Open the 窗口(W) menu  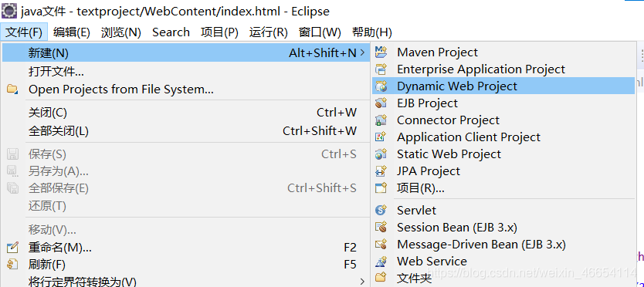tap(320, 32)
